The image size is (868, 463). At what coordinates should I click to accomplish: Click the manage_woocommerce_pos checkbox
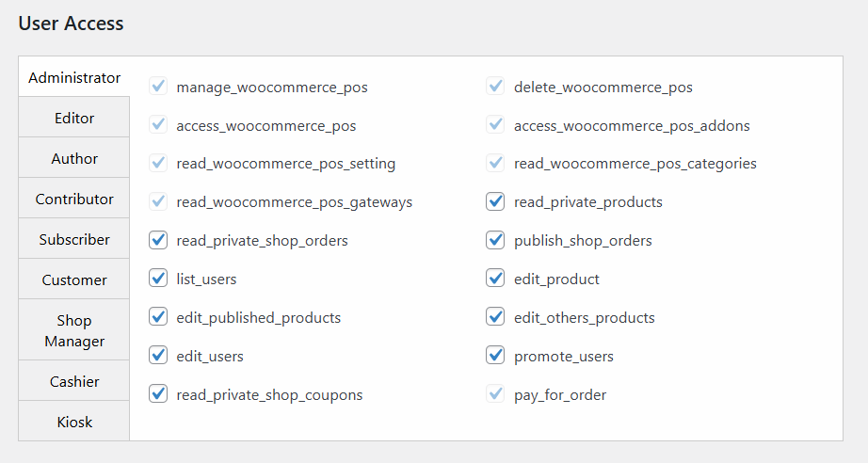click(158, 88)
